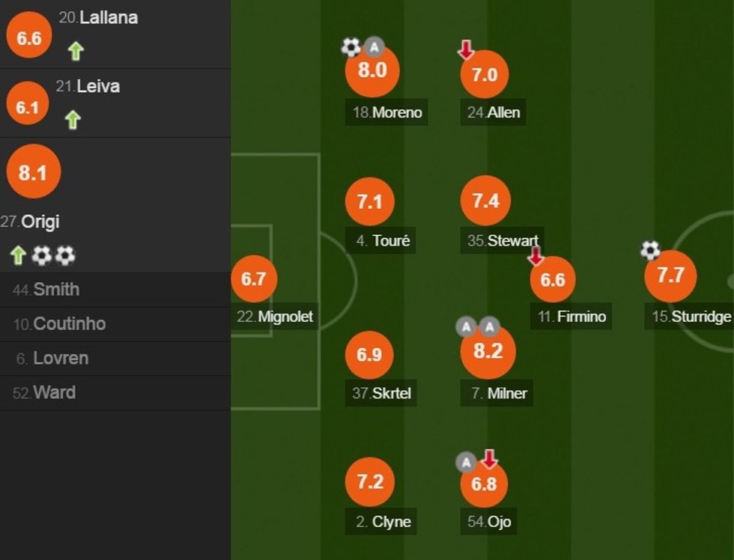This screenshot has height=560, width=734.
Task: Select Coutinho in the bench list
Action: (69, 324)
